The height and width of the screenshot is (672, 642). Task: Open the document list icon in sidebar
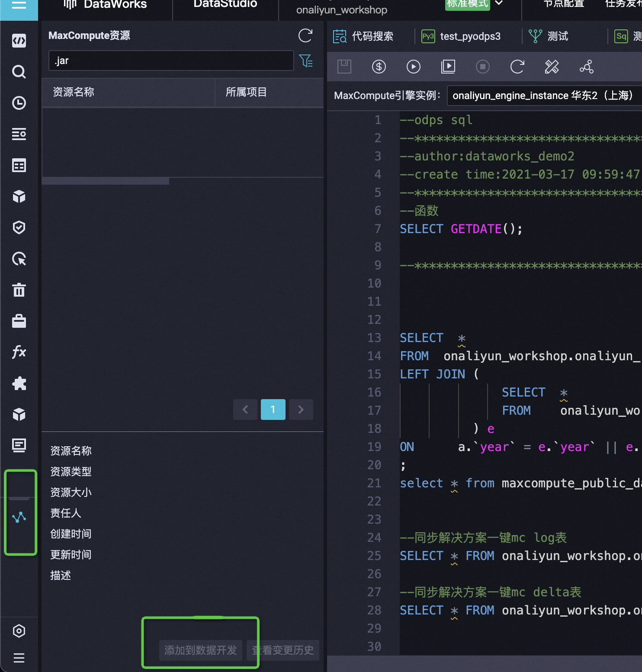tap(19, 445)
